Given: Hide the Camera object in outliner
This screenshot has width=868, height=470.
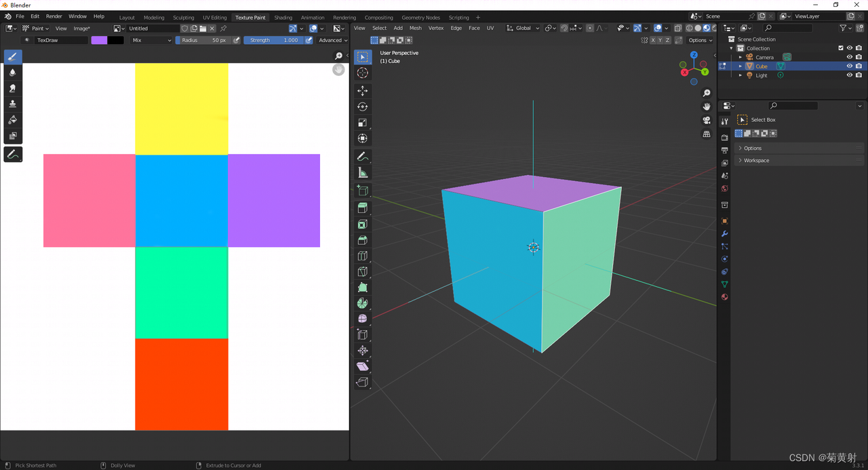Looking at the screenshot, I should tap(850, 57).
